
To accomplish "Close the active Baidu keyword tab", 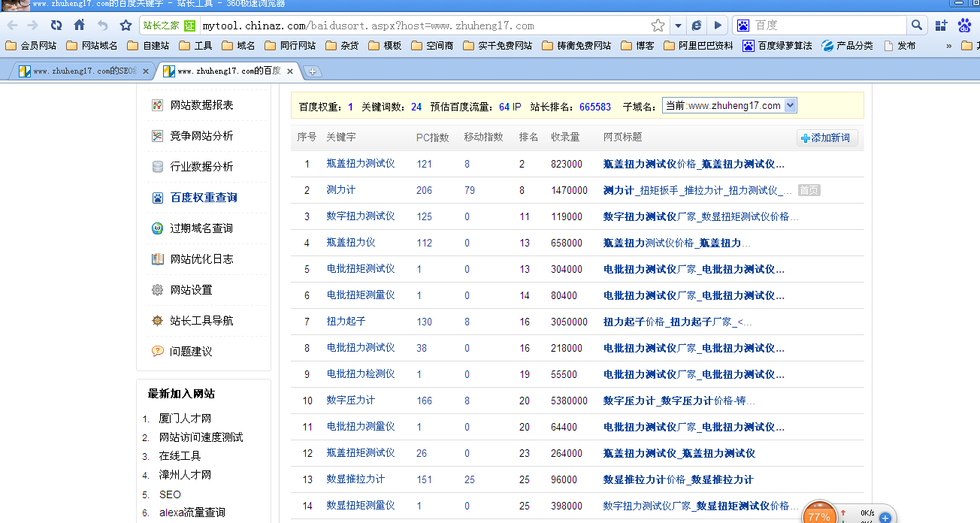I will coord(290,71).
